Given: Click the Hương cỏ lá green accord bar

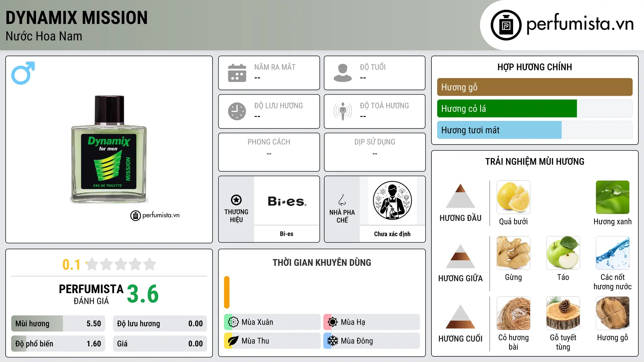Looking at the screenshot, I should pyautogui.click(x=507, y=108).
